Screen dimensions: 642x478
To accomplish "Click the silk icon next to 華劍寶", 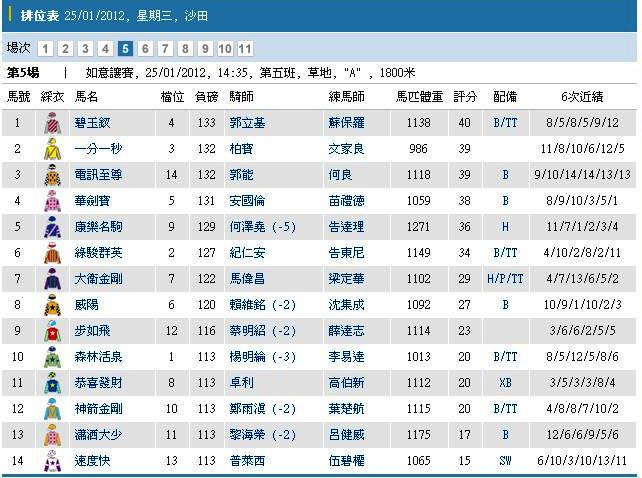I will (x=52, y=200).
